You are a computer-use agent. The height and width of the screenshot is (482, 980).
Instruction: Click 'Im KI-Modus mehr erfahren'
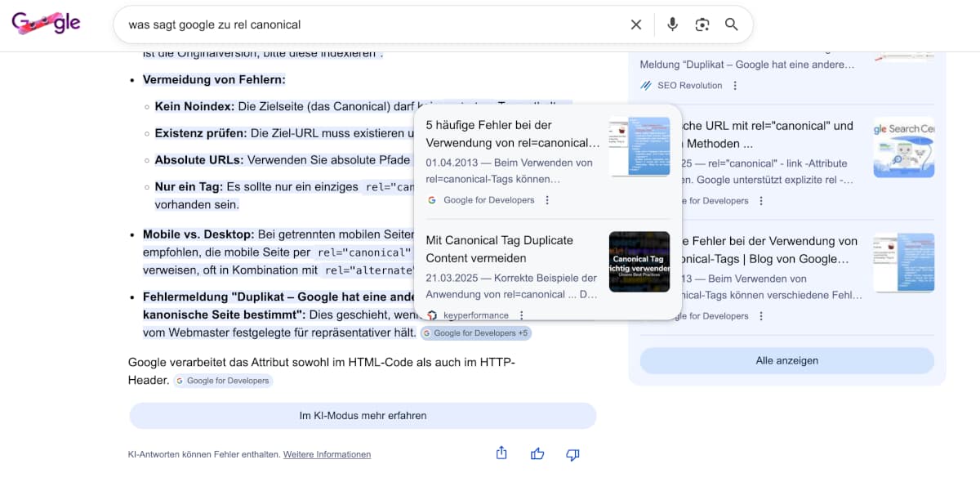click(x=363, y=416)
